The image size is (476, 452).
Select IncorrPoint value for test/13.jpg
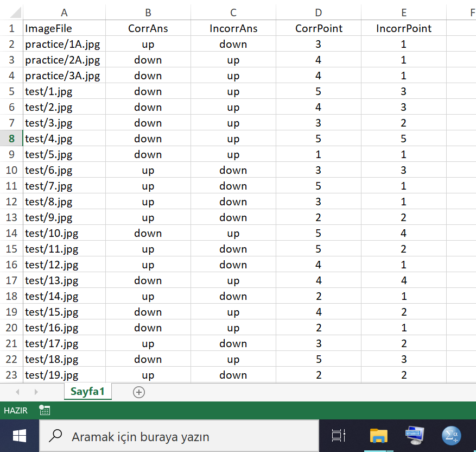404,280
